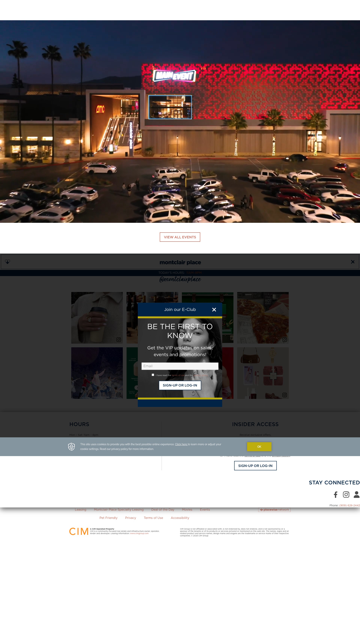
Task: Open the Deal of the Day link
Action: 163,510
